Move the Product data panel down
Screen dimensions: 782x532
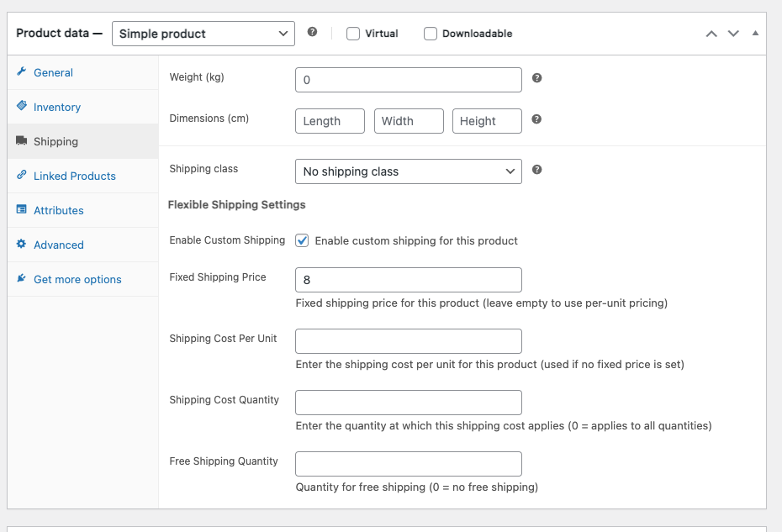733,34
